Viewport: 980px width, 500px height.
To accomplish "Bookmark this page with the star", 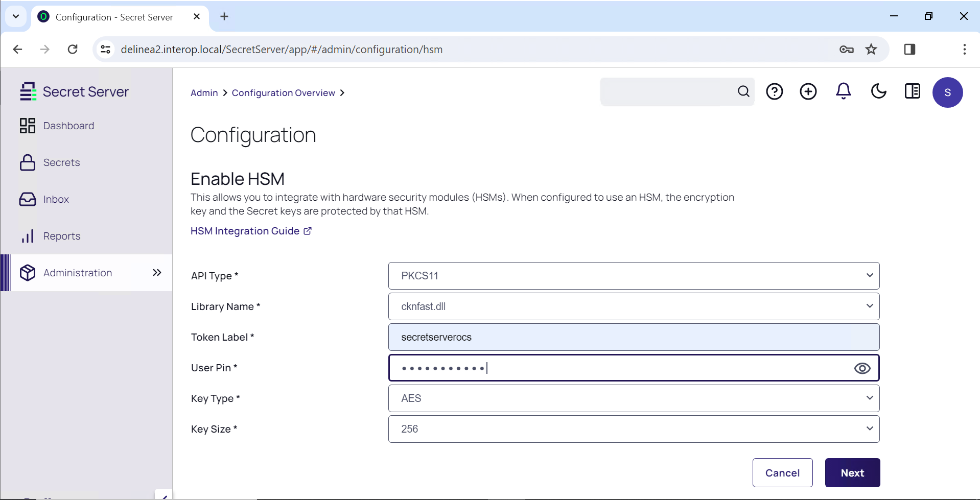I will point(871,49).
